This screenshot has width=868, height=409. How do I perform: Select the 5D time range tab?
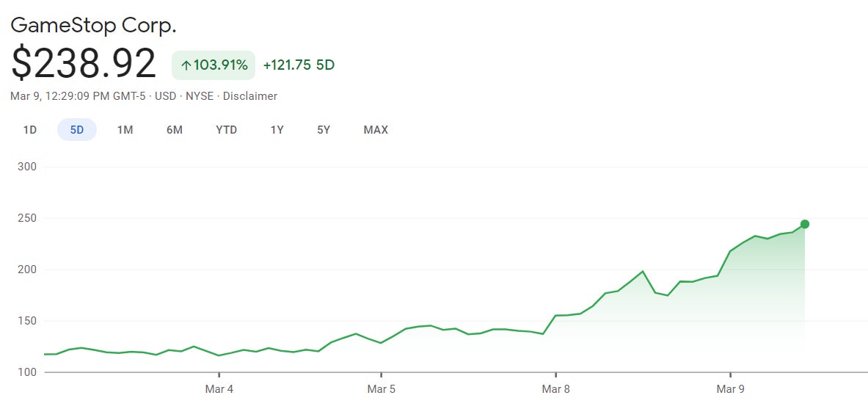(77, 130)
